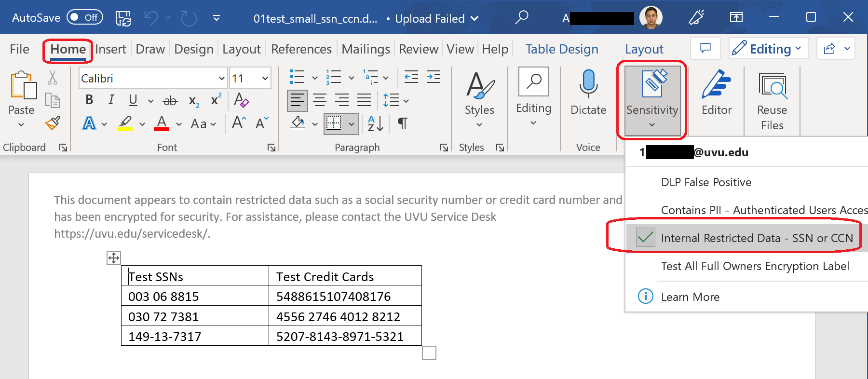Switch to the Mailings tab
Image resolution: width=868 pixels, height=379 pixels.
[x=366, y=49]
